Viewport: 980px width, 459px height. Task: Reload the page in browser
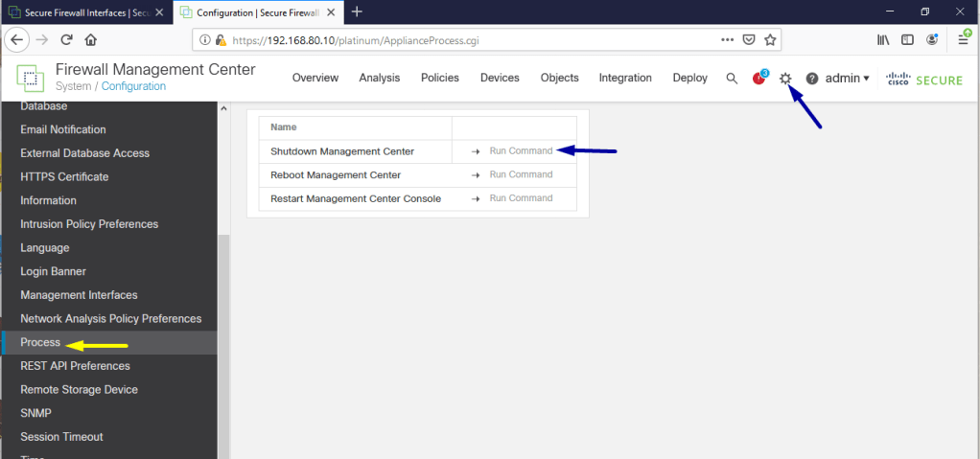(67, 40)
